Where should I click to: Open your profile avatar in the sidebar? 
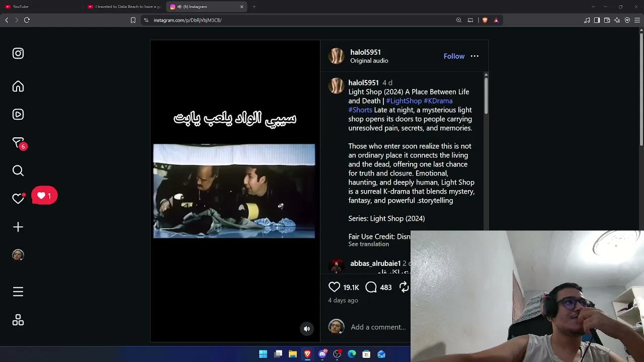pos(18,255)
